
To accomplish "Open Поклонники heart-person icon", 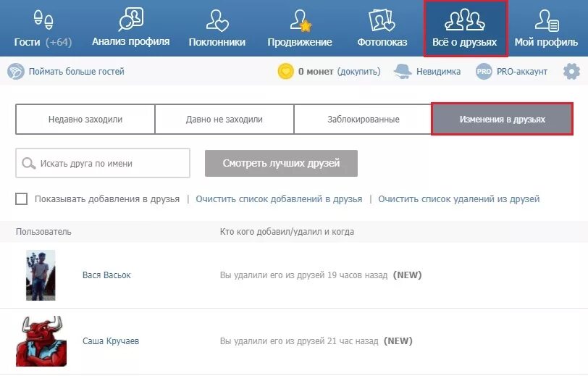I will [218, 20].
